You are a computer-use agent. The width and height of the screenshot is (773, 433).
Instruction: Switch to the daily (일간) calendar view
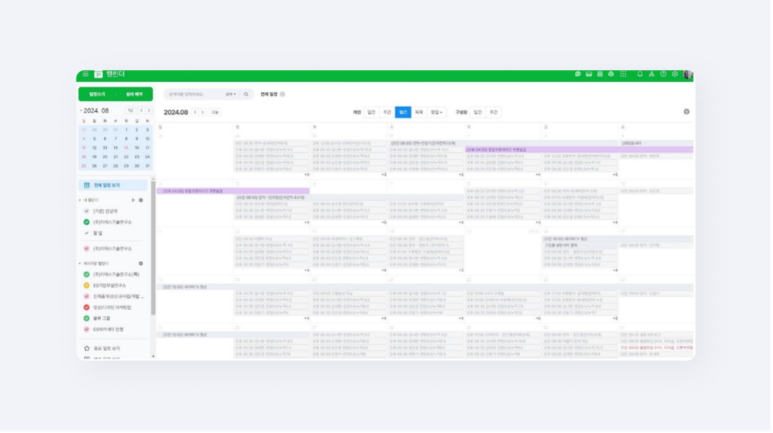(372, 113)
